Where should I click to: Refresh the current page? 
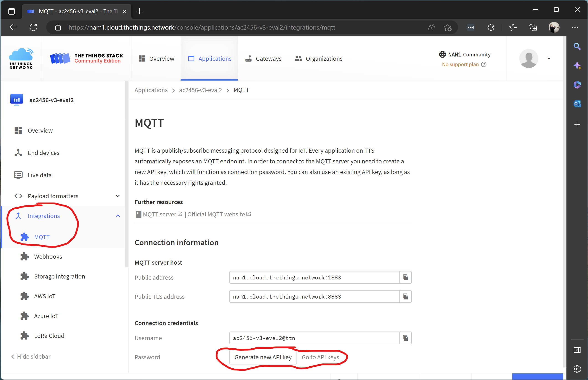click(x=33, y=27)
